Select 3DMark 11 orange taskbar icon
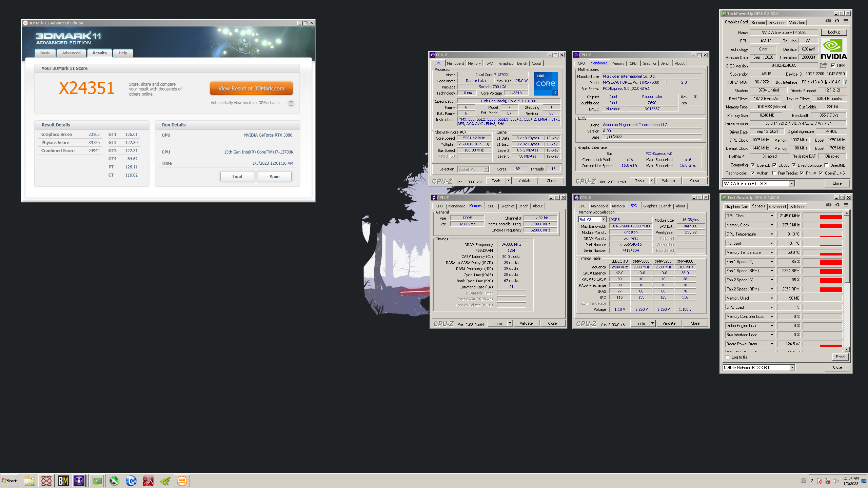 (182, 481)
